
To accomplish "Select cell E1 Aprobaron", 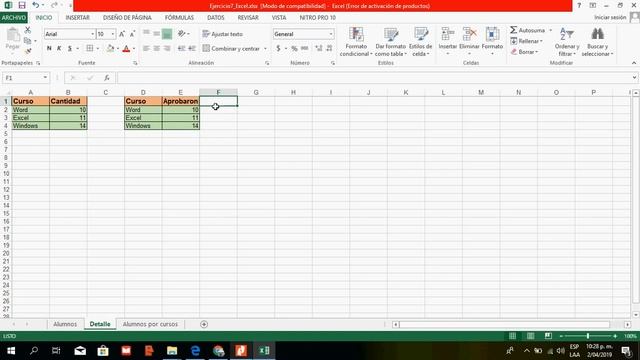I will (x=180, y=101).
